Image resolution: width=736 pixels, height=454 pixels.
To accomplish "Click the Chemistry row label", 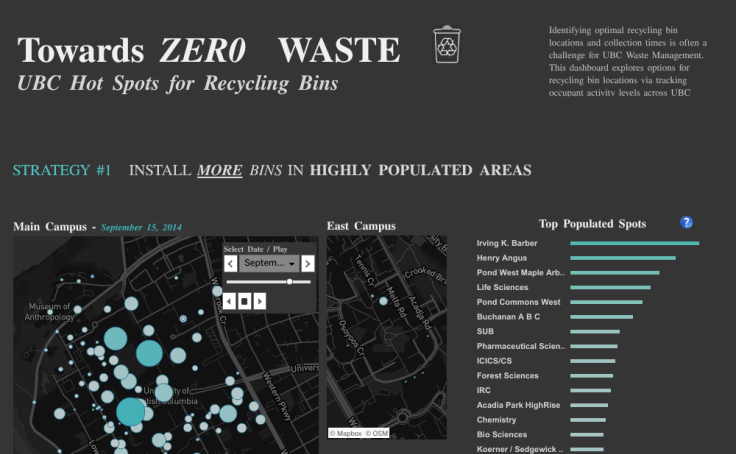I will point(496,420).
